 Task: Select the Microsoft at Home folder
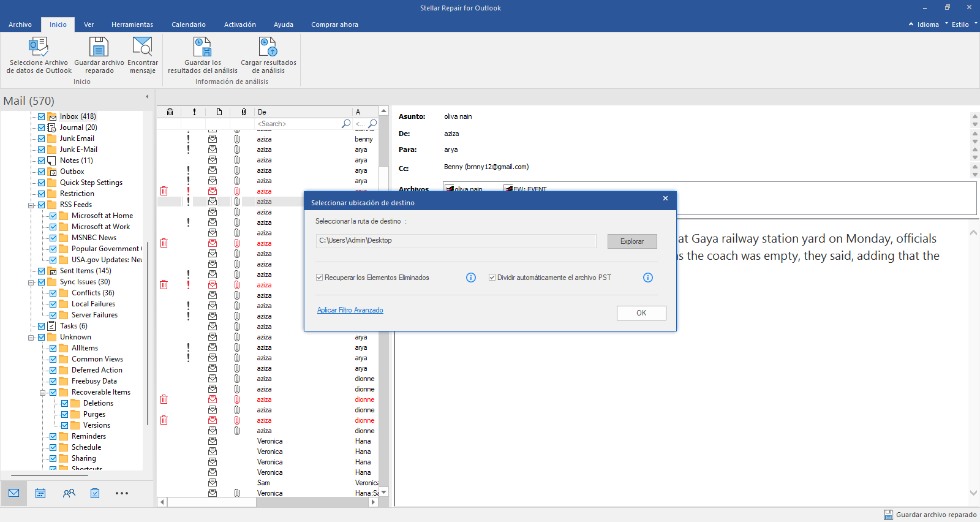[x=102, y=216]
